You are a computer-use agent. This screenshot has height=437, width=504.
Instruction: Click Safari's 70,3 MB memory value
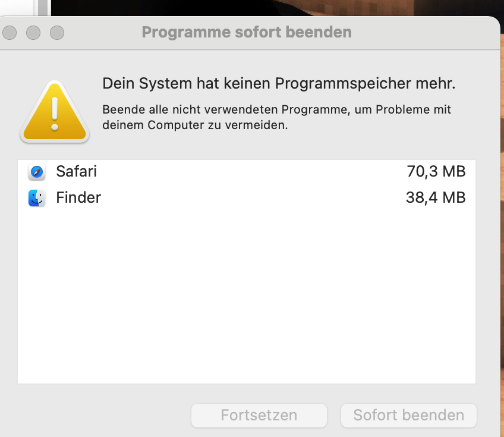[x=436, y=172]
